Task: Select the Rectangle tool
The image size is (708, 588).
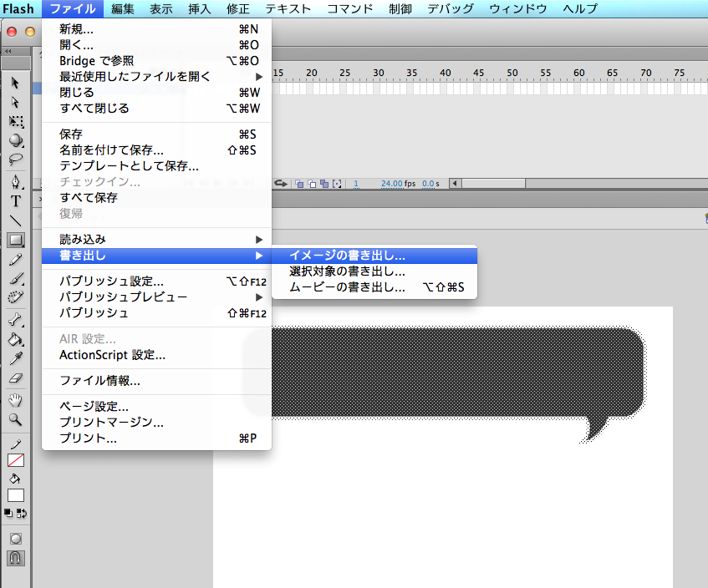Action: (x=16, y=240)
